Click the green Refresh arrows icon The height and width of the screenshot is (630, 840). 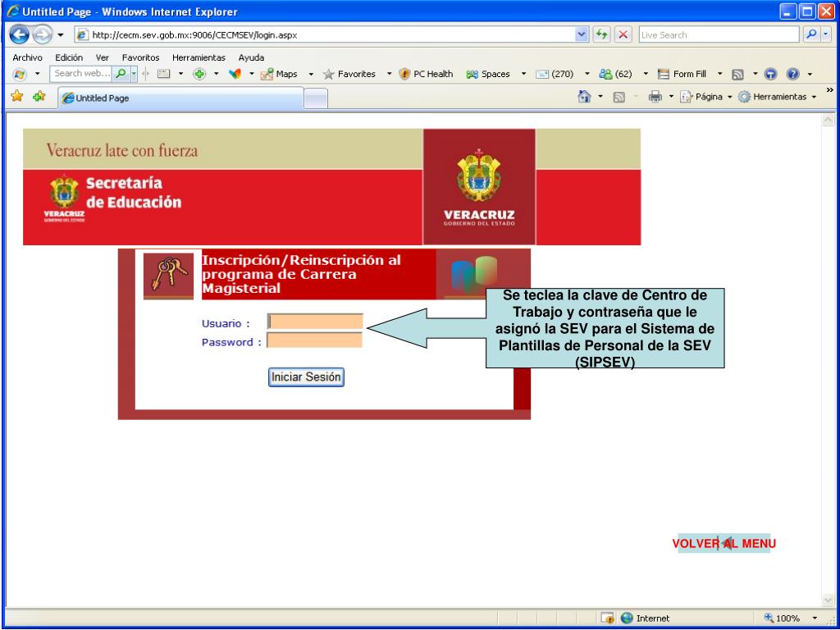click(x=601, y=34)
